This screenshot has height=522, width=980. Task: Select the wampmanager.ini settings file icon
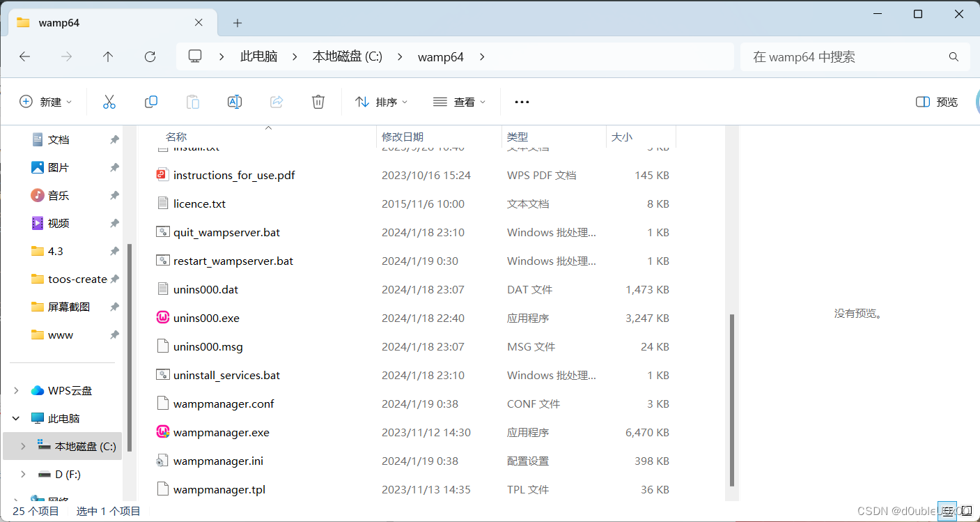click(163, 461)
